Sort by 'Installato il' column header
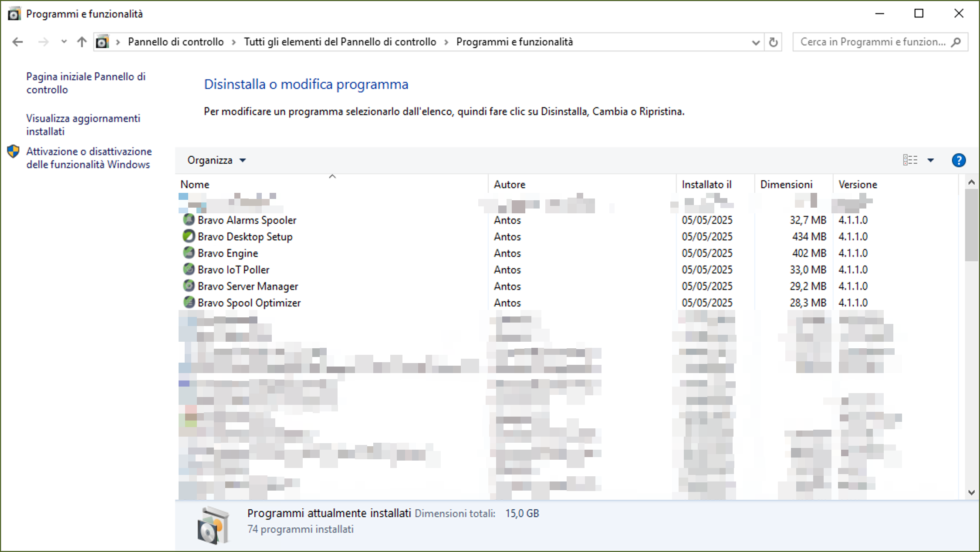The height and width of the screenshot is (552, 980). (716, 185)
